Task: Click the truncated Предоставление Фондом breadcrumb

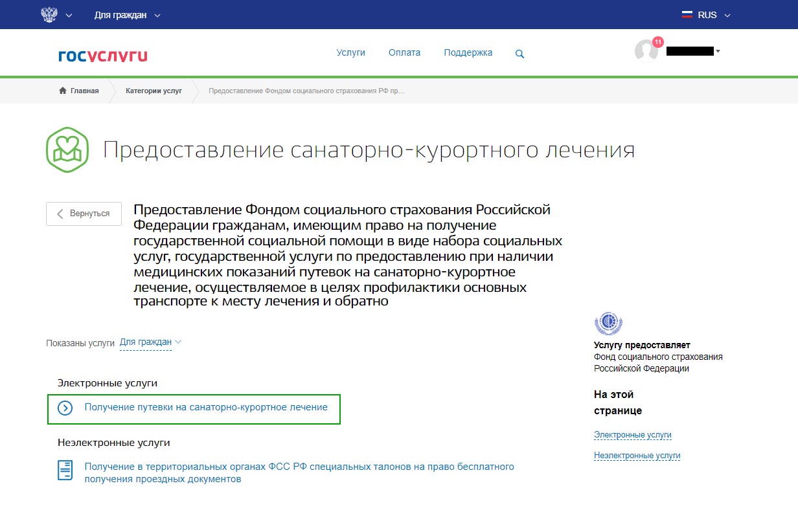Action: [x=306, y=91]
